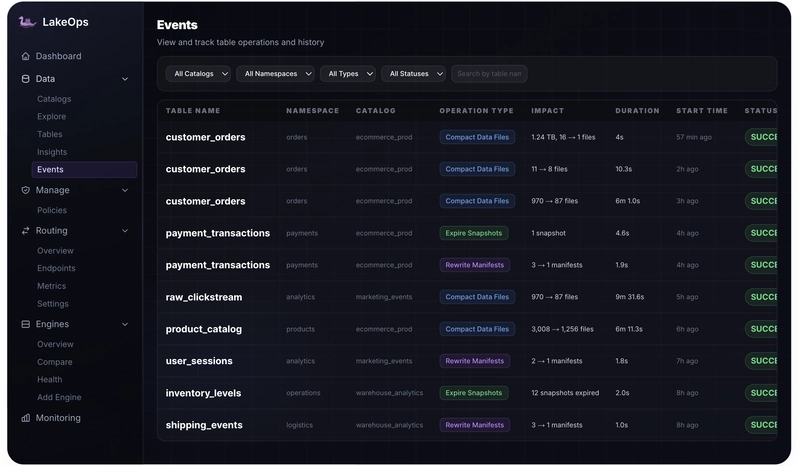This screenshot has height=466, width=800.
Task: Click the Data database icon
Action: pos(26,79)
